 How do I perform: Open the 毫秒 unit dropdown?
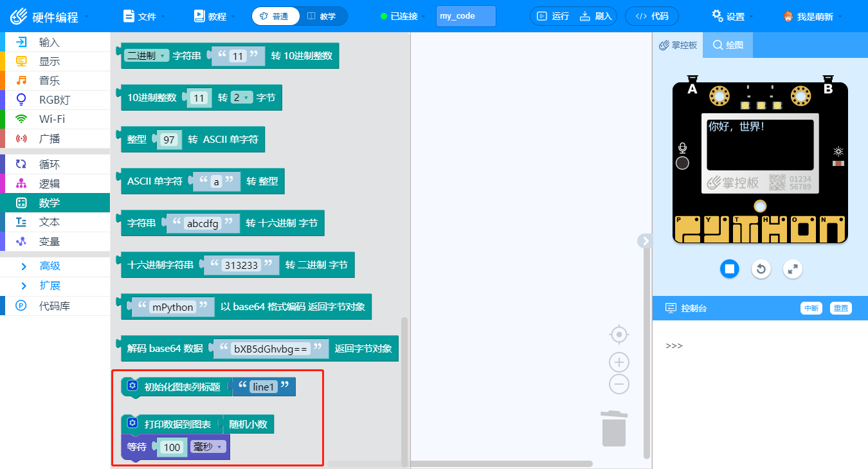click(208, 446)
